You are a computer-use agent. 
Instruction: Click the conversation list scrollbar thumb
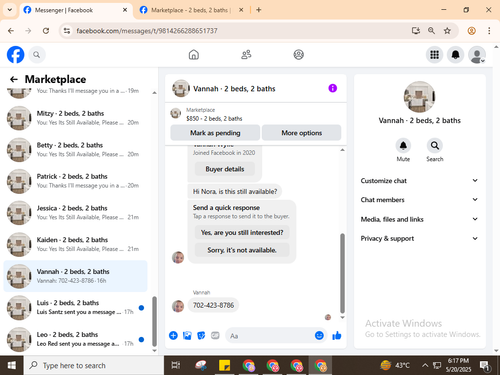154,322
